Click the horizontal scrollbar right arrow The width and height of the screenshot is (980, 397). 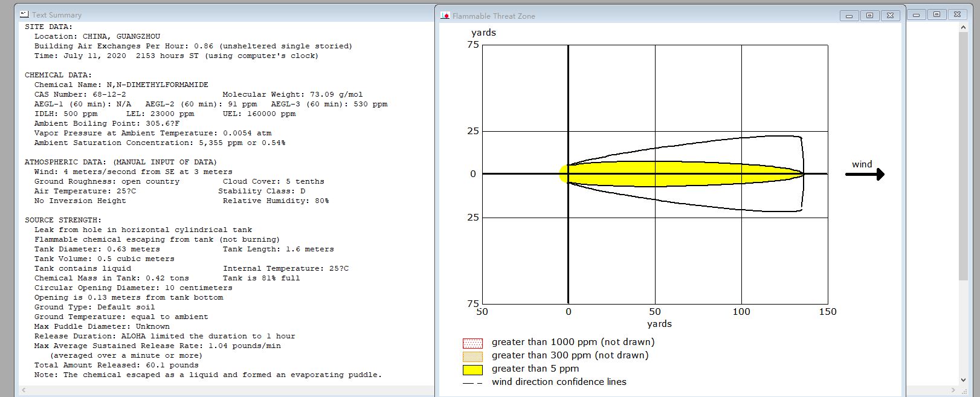coord(953,390)
